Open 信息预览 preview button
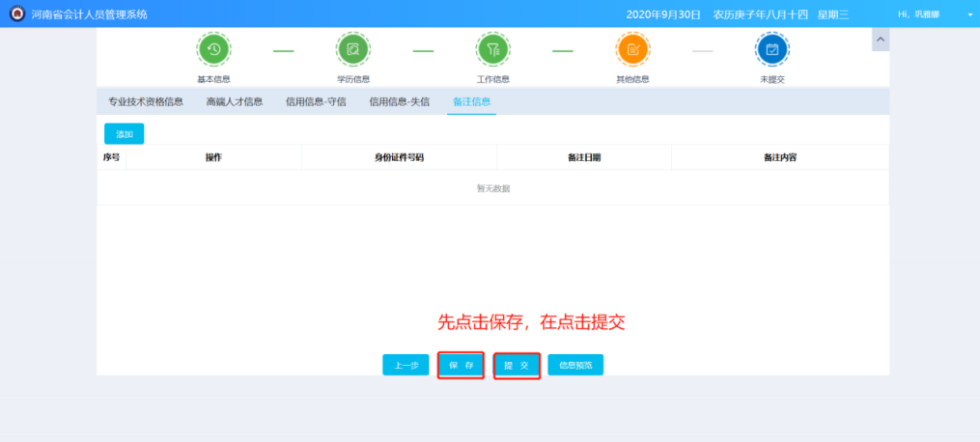The image size is (980, 442). [x=575, y=365]
